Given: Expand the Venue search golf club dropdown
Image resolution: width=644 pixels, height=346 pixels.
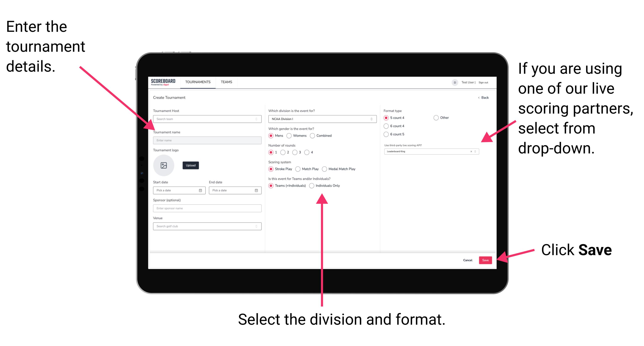Looking at the screenshot, I should pyautogui.click(x=256, y=226).
